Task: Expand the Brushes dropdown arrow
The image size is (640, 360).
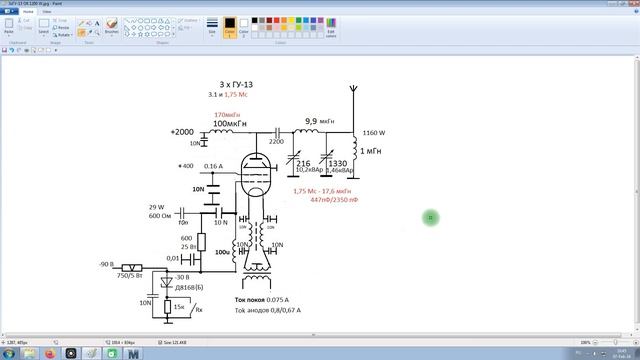Action: (x=111, y=35)
